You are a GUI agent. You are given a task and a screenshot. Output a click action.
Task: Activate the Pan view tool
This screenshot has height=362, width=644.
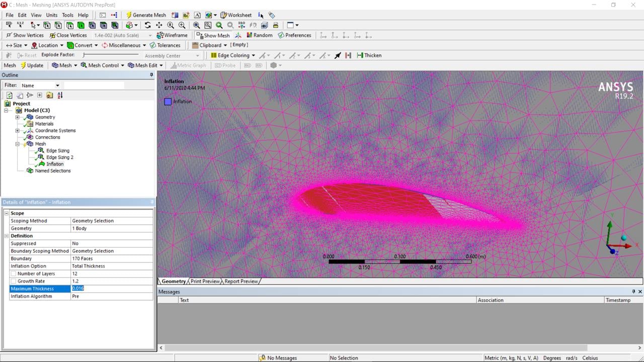[x=159, y=25]
